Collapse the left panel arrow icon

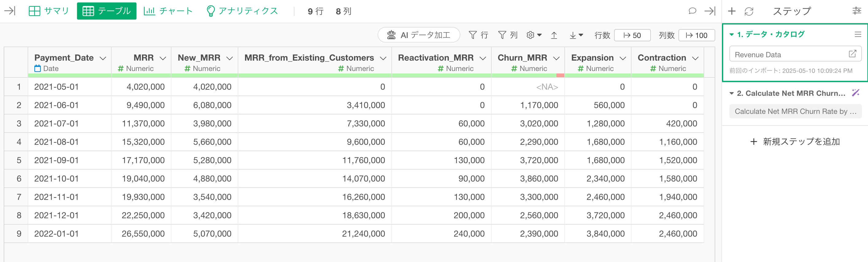point(10,11)
